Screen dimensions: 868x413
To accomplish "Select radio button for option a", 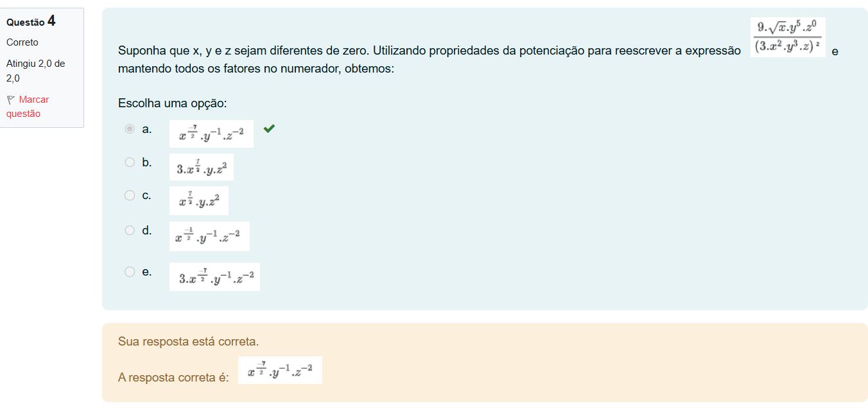I will [x=130, y=129].
